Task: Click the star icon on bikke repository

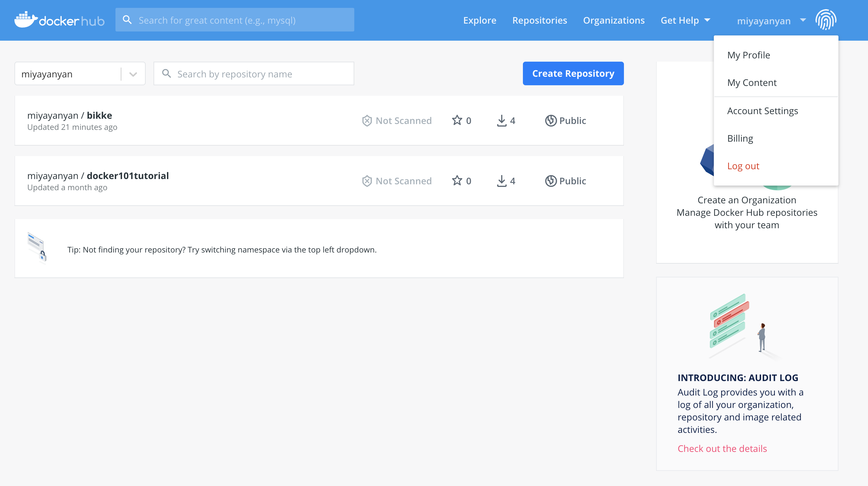Action: (457, 120)
